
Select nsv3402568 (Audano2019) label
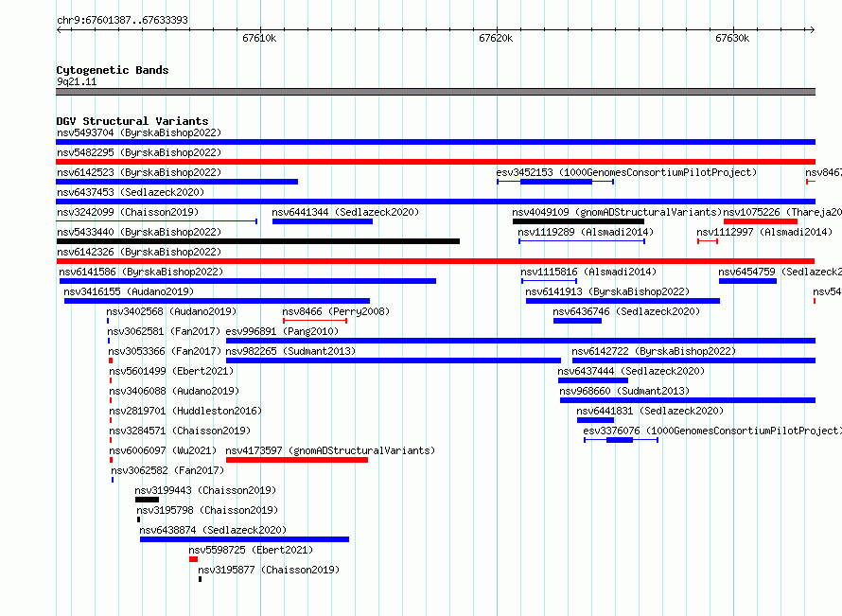click(171, 311)
